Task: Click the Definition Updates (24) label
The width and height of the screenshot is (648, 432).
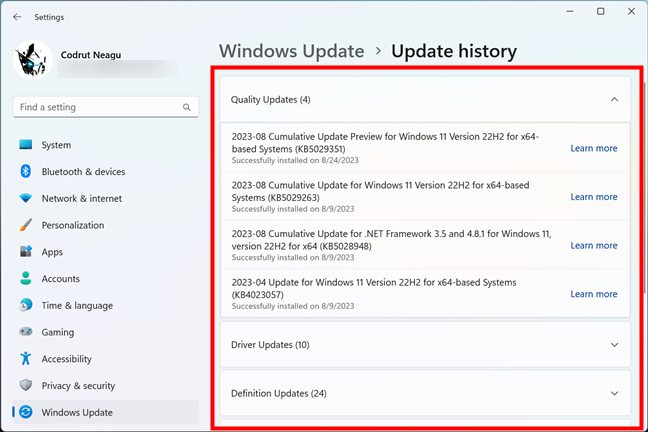Action: pos(279,393)
